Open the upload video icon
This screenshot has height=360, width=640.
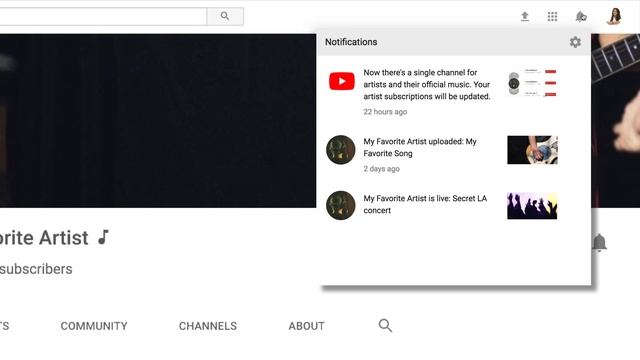pyautogui.click(x=525, y=16)
